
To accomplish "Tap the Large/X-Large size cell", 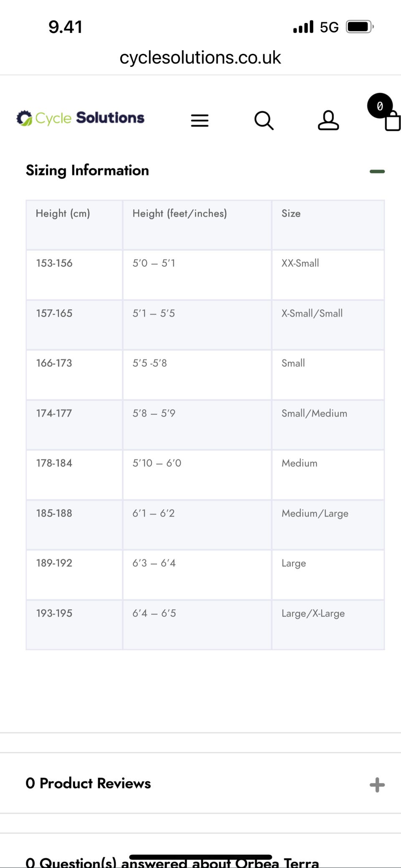I will tap(313, 613).
